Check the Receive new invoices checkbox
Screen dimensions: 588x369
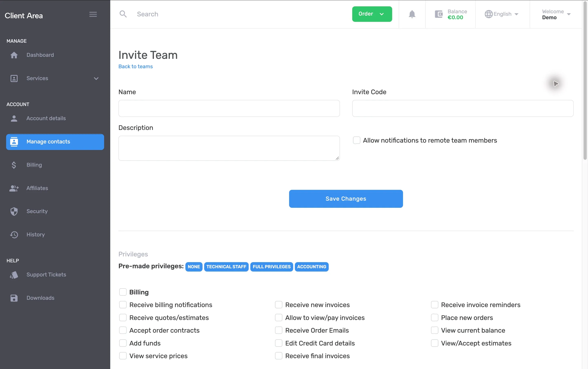[278, 305]
